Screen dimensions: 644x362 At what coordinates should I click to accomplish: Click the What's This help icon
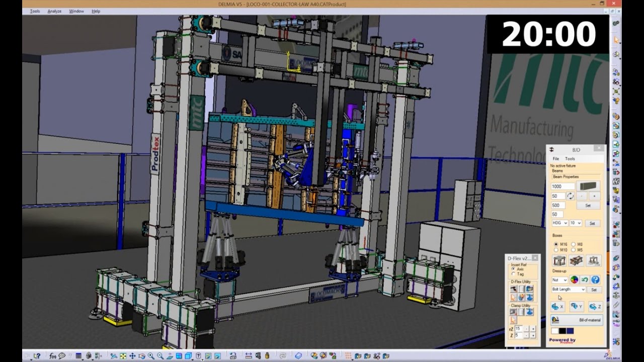tap(37, 356)
